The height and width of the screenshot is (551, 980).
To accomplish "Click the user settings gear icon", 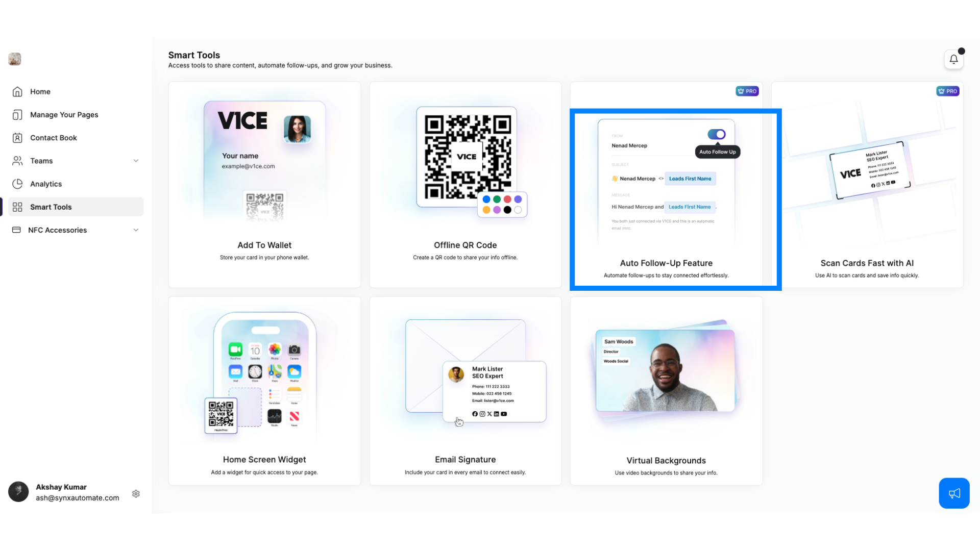I will [x=136, y=493].
